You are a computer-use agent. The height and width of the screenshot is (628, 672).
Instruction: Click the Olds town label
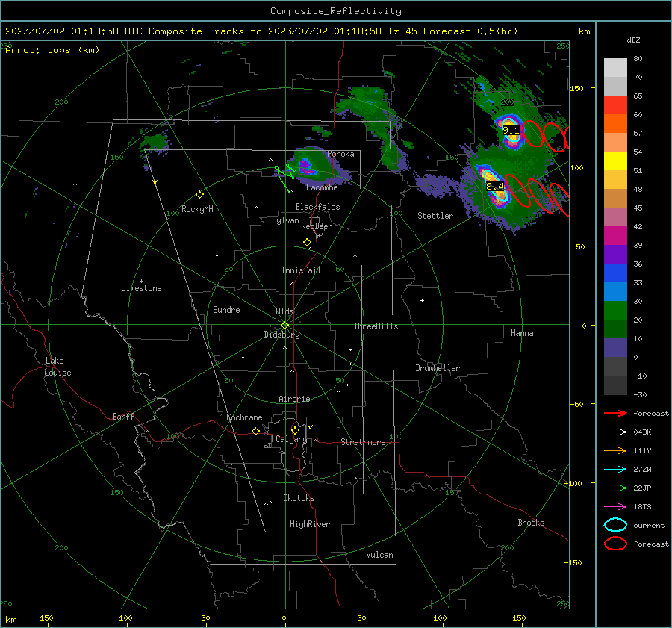click(284, 311)
